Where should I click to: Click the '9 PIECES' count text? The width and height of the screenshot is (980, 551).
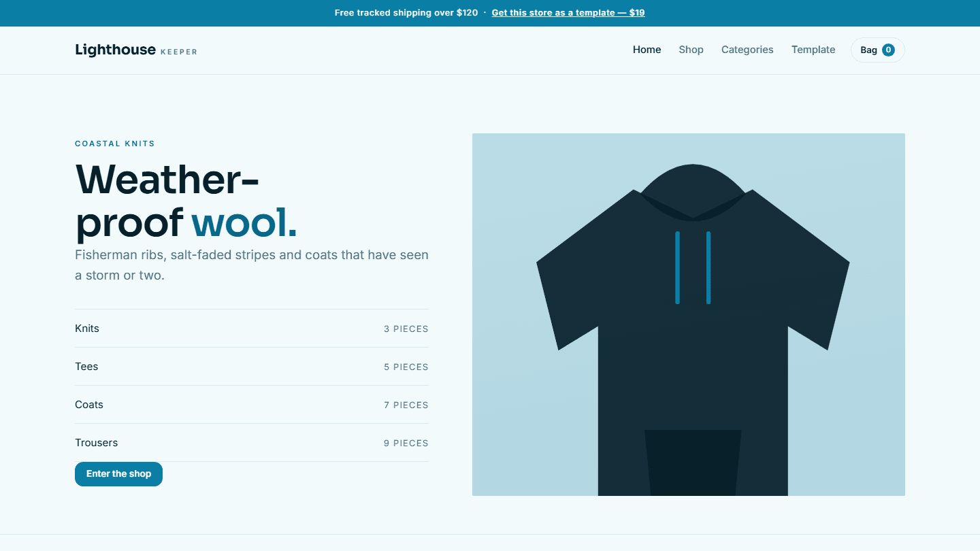(x=406, y=444)
